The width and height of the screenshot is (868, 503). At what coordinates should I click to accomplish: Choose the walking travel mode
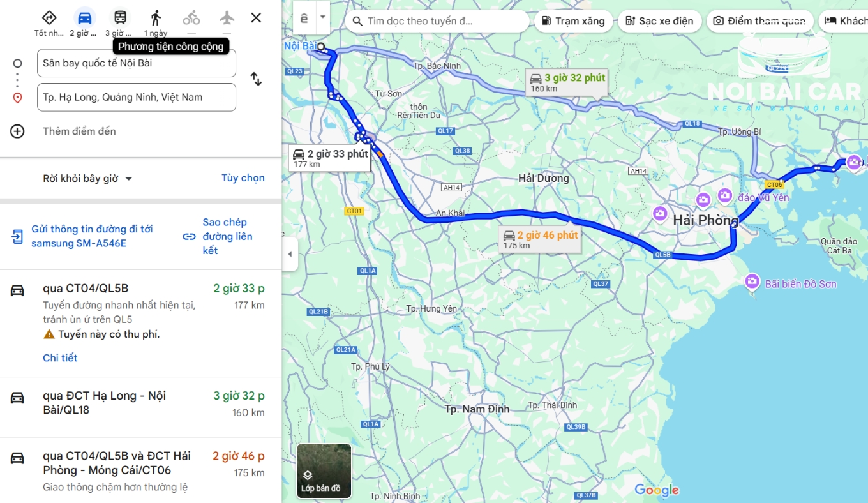point(156,18)
